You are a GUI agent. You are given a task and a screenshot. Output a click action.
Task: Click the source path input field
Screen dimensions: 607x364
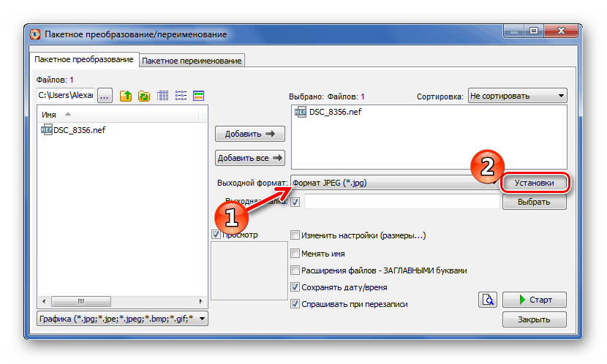[x=66, y=95]
